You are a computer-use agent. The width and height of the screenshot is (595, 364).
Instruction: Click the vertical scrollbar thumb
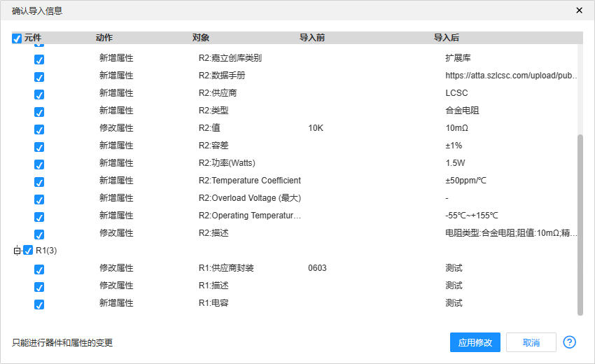pyautogui.click(x=580, y=224)
